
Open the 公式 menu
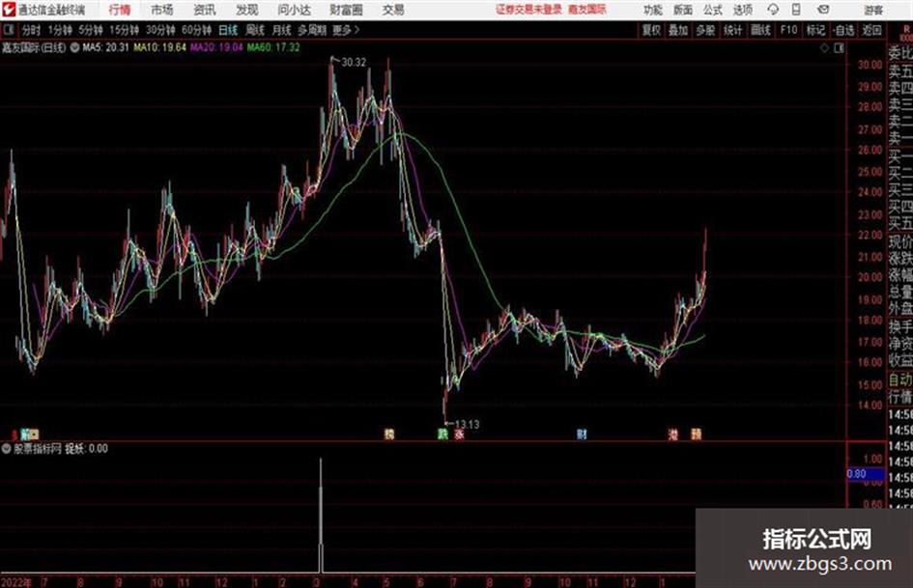pos(713,10)
